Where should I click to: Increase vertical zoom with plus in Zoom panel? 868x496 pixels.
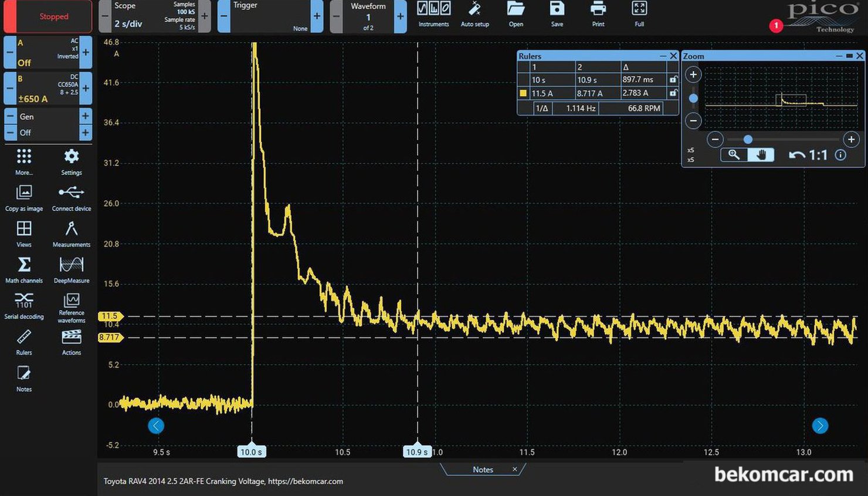point(693,75)
